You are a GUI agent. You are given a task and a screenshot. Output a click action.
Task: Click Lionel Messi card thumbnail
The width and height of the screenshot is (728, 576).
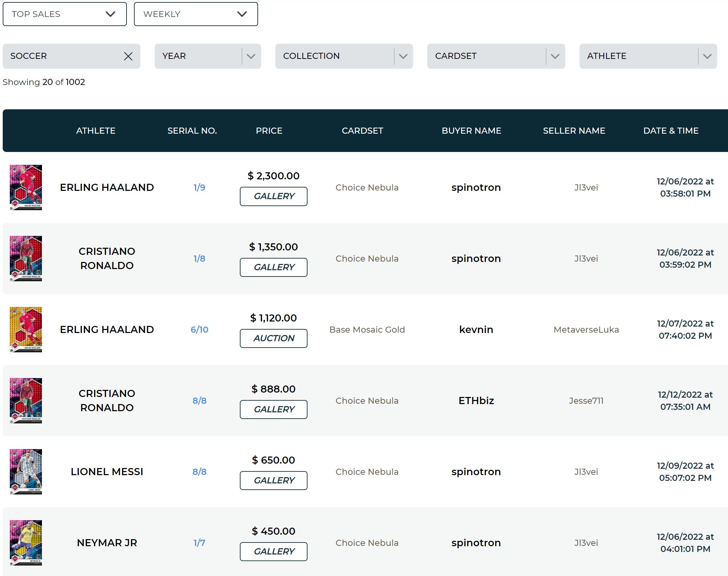tap(26, 471)
